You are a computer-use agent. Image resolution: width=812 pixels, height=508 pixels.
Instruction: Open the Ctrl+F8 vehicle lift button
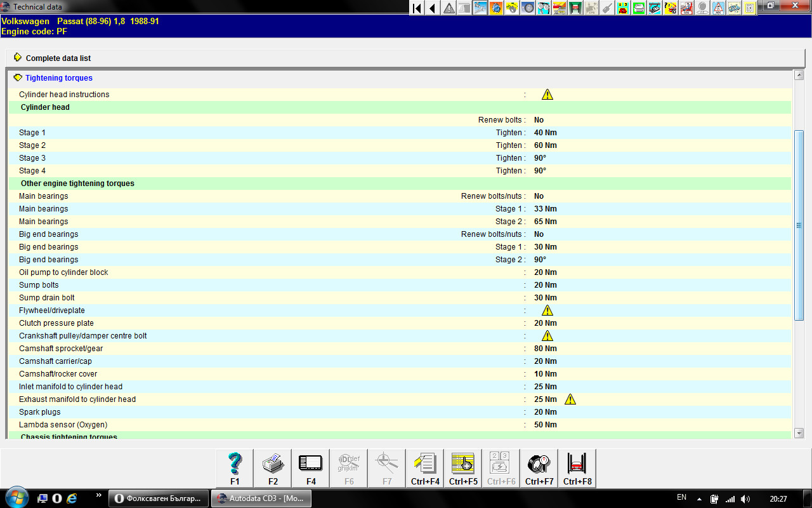[577, 469]
